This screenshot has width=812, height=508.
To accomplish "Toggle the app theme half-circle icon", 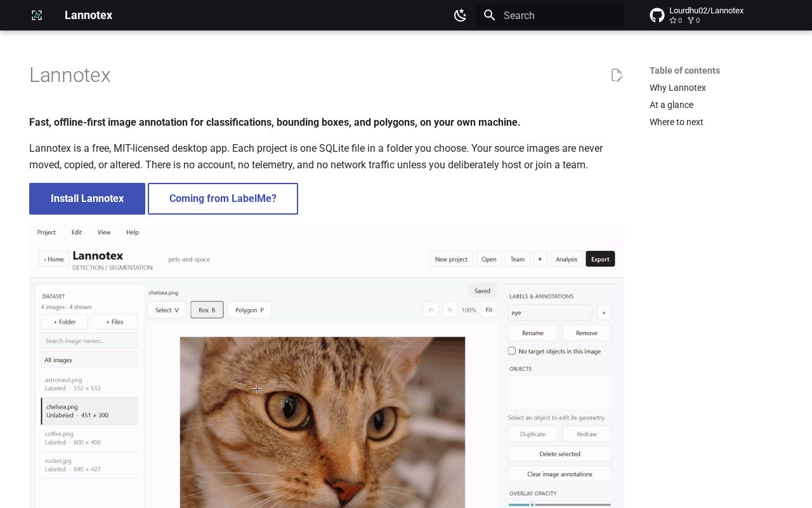I will pos(540,259).
